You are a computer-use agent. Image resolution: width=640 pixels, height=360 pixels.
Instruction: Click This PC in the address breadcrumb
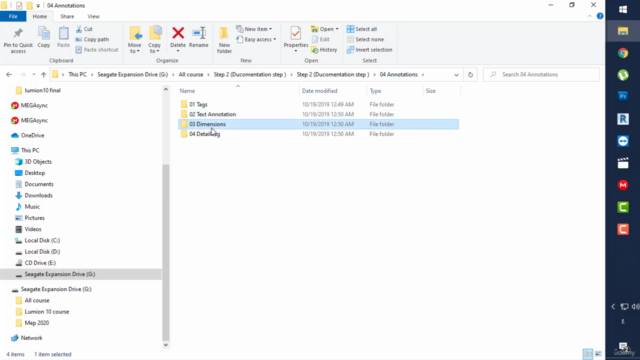pos(77,75)
